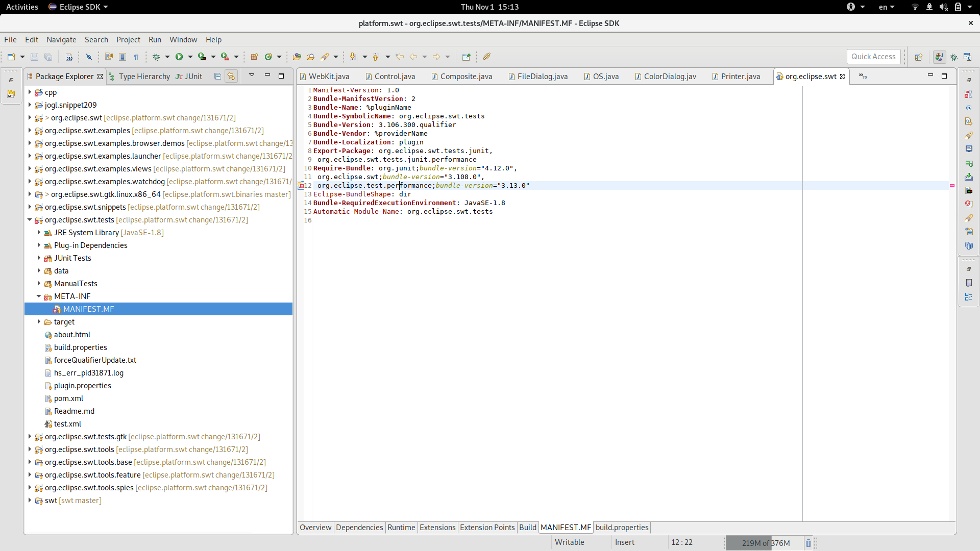Click Activities in the top bar
The height and width of the screenshot is (551, 980).
(22, 7)
